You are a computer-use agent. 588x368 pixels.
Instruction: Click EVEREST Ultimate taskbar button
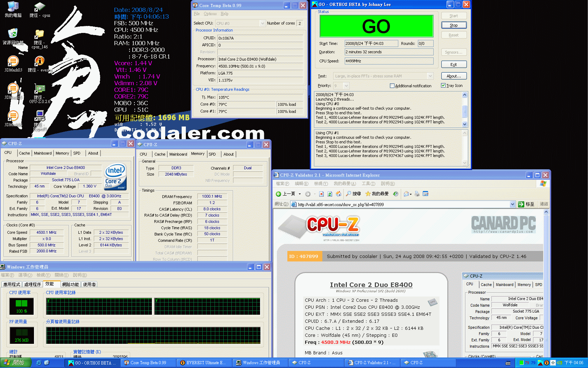pyautogui.click(x=204, y=363)
